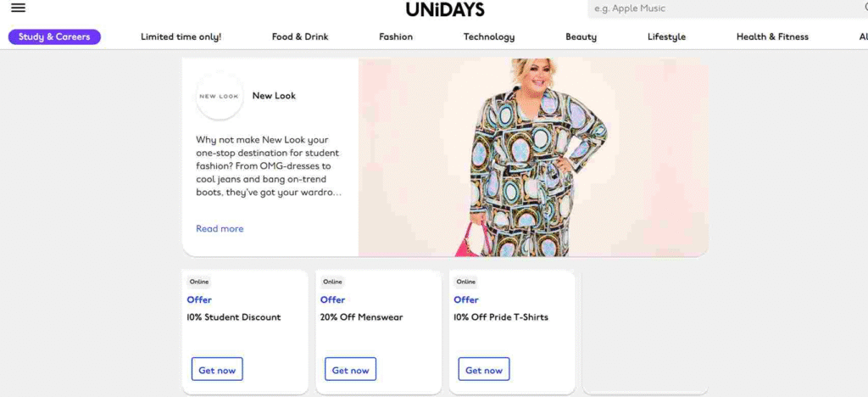
Task: Open the 20% Off Menswear offer title
Action: [361, 317]
